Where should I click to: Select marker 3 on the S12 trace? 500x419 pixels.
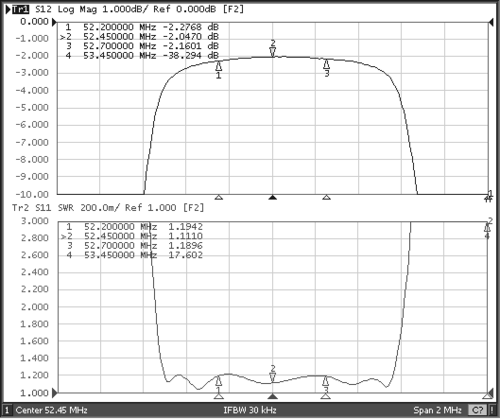click(x=327, y=64)
